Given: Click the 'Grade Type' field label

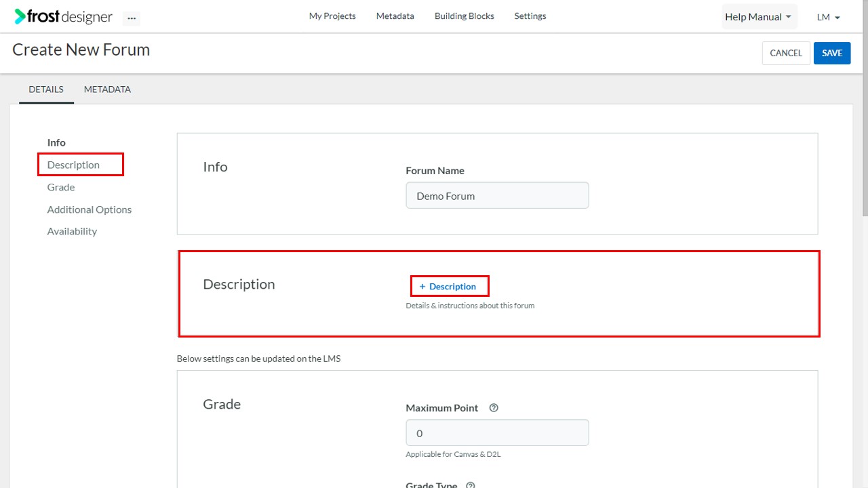Looking at the screenshot, I should [x=431, y=485].
